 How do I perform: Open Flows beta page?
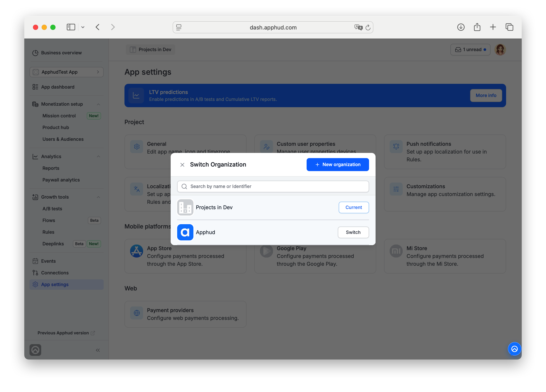[49, 220]
